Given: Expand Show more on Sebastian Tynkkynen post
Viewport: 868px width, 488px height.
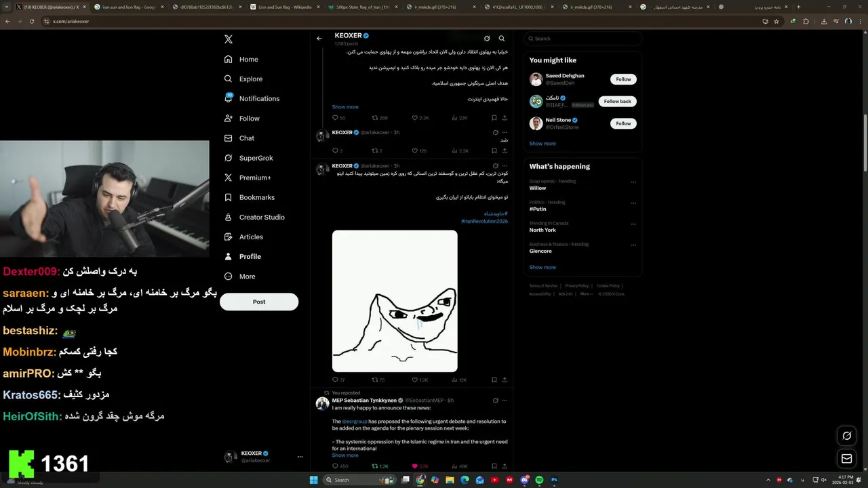Looking at the screenshot, I should tap(345, 455).
